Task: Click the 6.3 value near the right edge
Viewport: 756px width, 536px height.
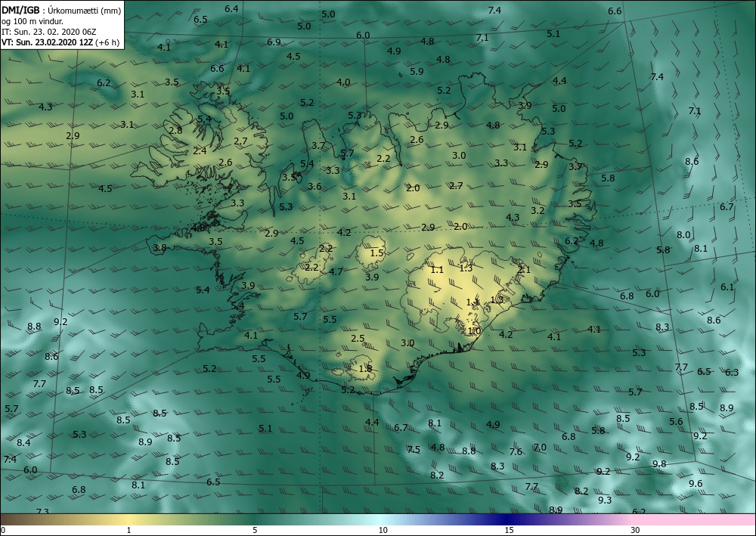Action: tap(731, 373)
